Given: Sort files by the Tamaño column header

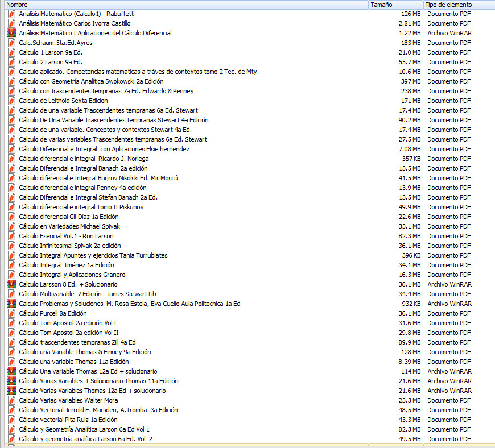Looking at the screenshot, I should tap(396, 5).
